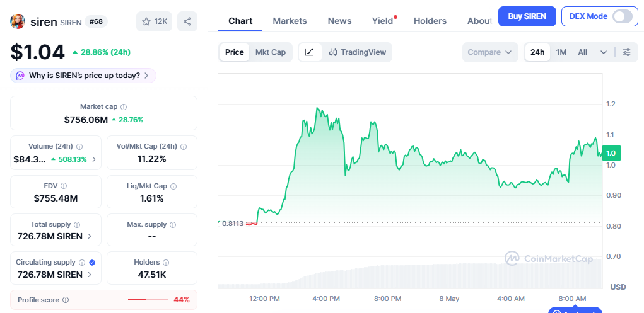Click the USD currency label
The width and height of the screenshot is (644, 313).
point(618,287)
